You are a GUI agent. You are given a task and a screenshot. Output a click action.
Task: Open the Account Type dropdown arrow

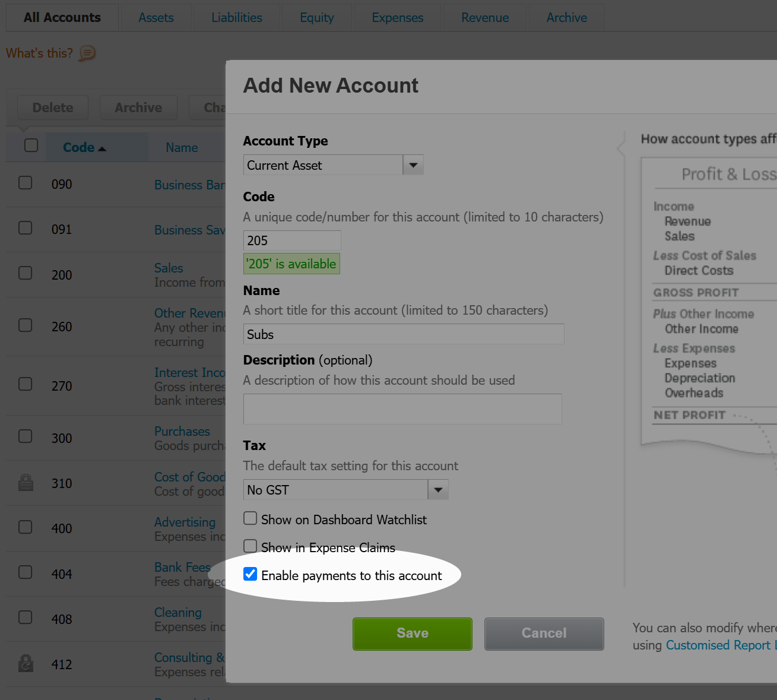tap(413, 165)
